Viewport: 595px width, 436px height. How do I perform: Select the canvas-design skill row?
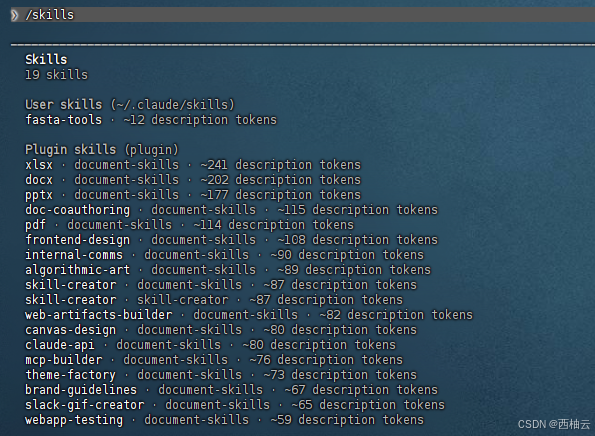(221, 330)
